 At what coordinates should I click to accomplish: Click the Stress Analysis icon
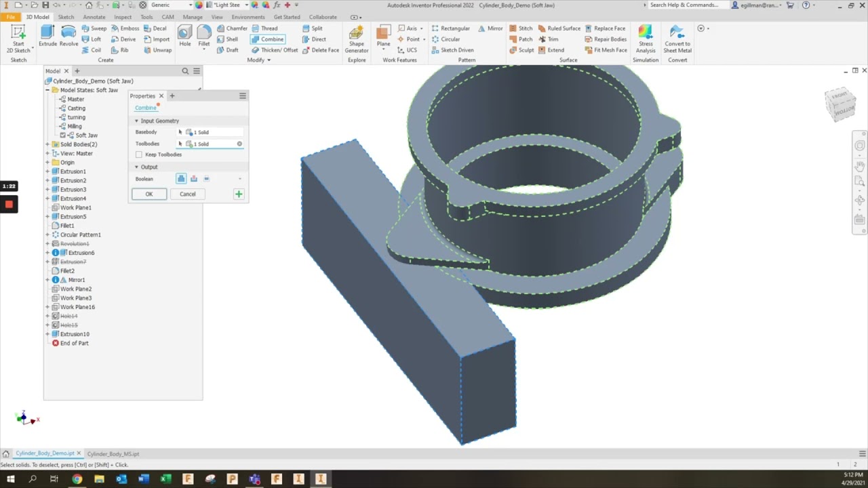click(x=645, y=37)
